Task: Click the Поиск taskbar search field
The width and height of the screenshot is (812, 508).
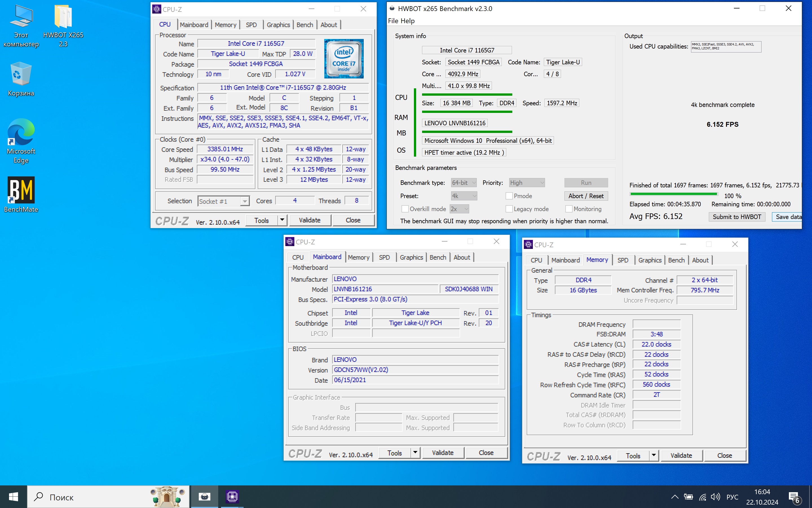Action: tap(108, 497)
